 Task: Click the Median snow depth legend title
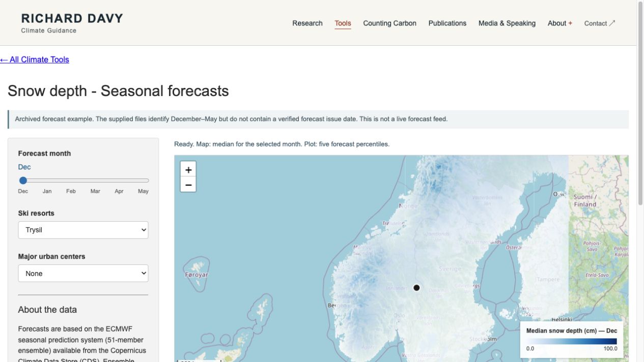(x=571, y=330)
